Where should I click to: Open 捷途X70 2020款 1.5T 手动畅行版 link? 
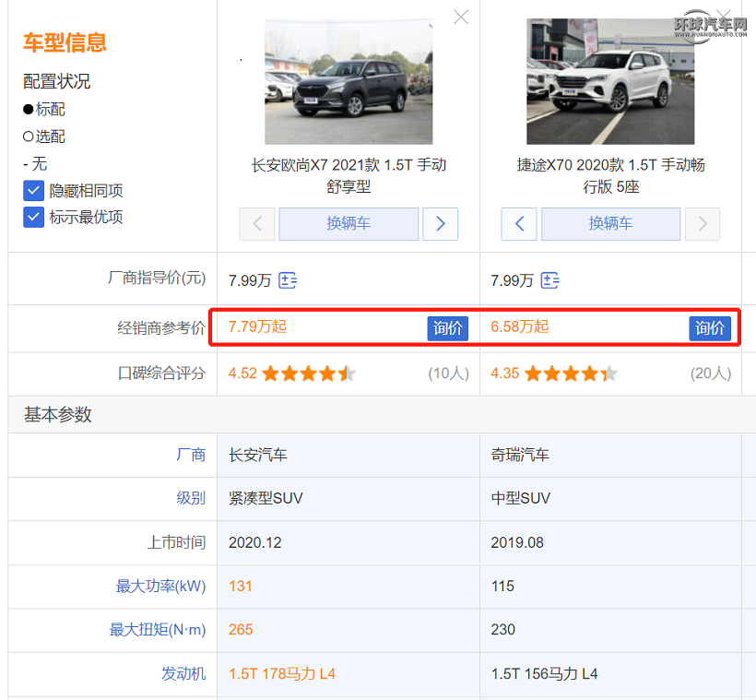[x=611, y=175]
